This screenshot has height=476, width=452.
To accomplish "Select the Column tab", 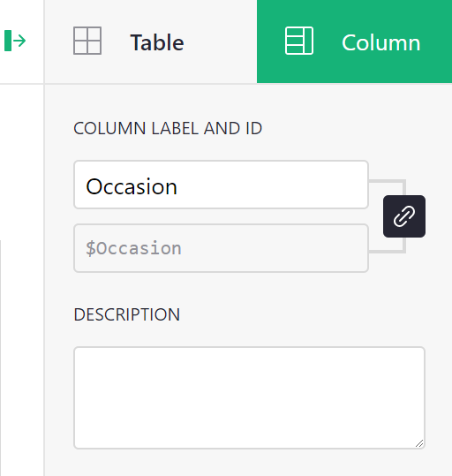I will click(354, 42).
